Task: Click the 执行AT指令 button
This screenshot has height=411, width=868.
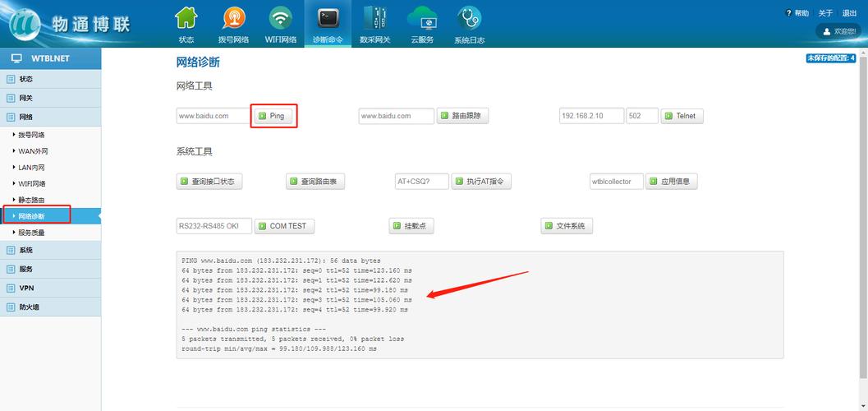Action: 481,181
